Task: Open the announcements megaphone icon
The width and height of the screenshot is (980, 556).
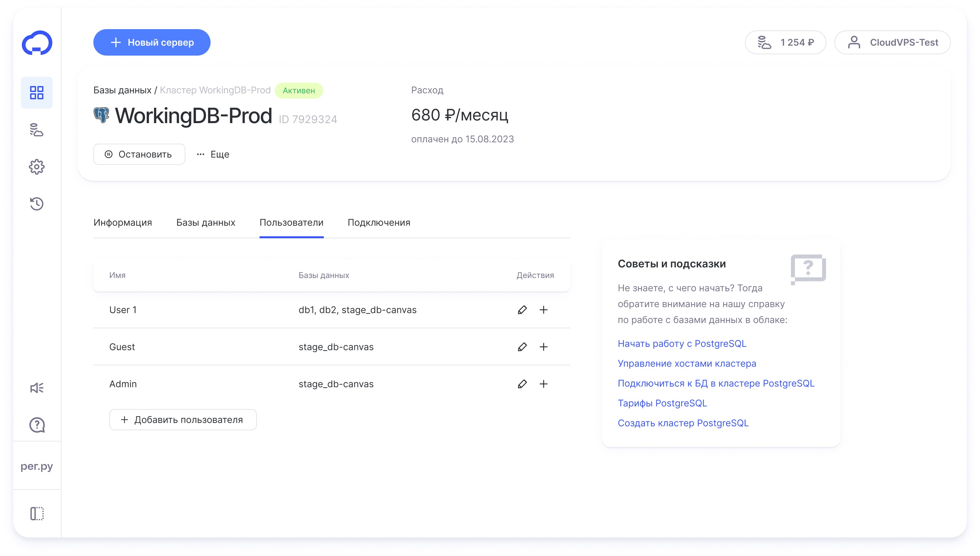Action: point(37,388)
